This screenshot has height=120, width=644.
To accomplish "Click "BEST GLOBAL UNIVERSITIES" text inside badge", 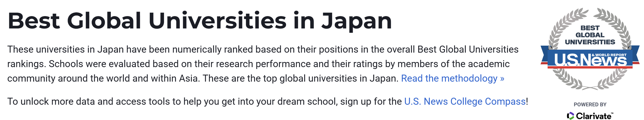I will point(590,35).
